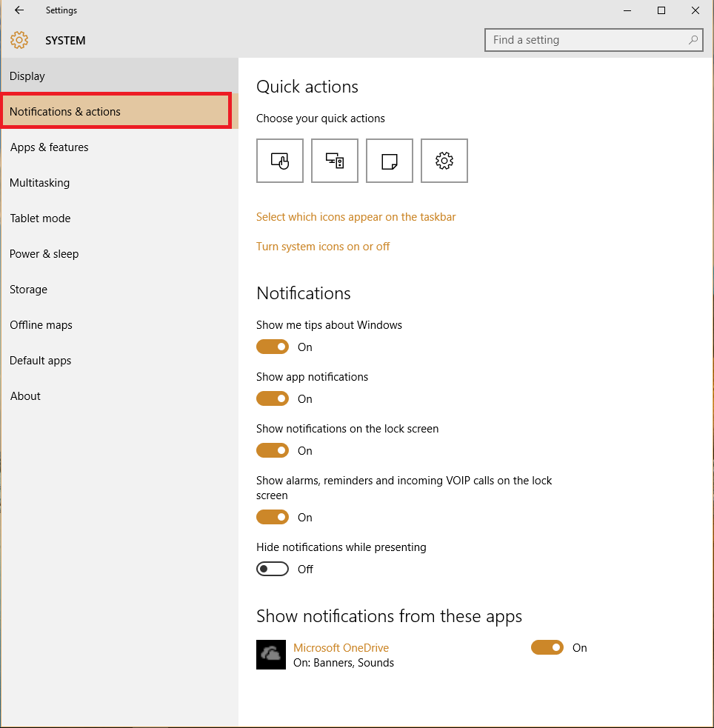The image size is (714, 728).
Task: Click the Find a setting search box
Action: pyautogui.click(x=594, y=40)
